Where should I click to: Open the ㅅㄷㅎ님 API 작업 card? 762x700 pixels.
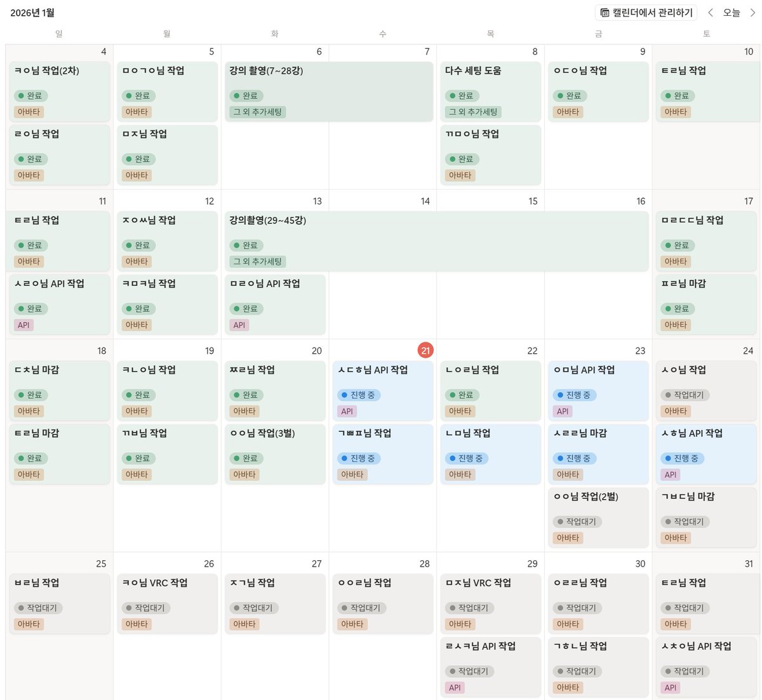click(383, 391)
